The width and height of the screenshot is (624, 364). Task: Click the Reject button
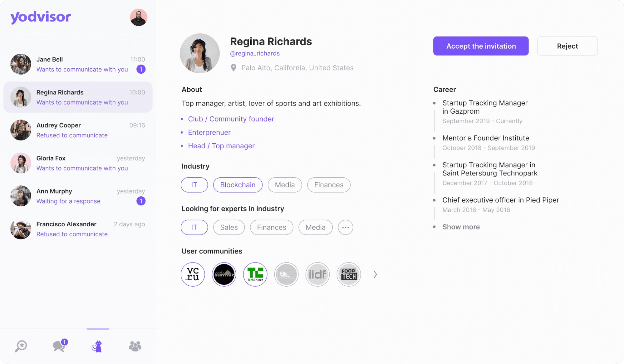coord(567,46)
